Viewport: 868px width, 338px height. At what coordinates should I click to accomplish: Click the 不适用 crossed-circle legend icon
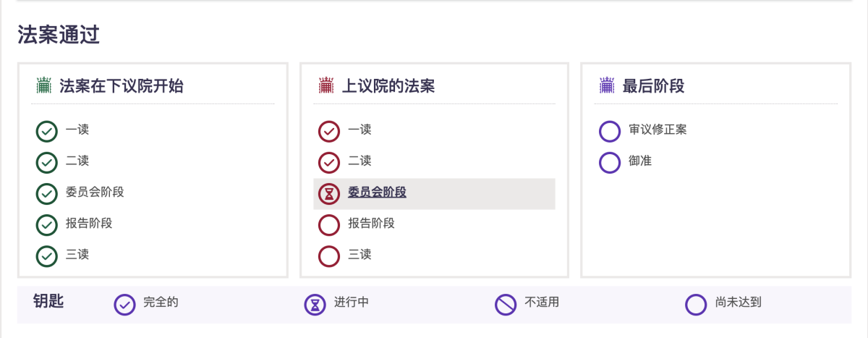506,305
